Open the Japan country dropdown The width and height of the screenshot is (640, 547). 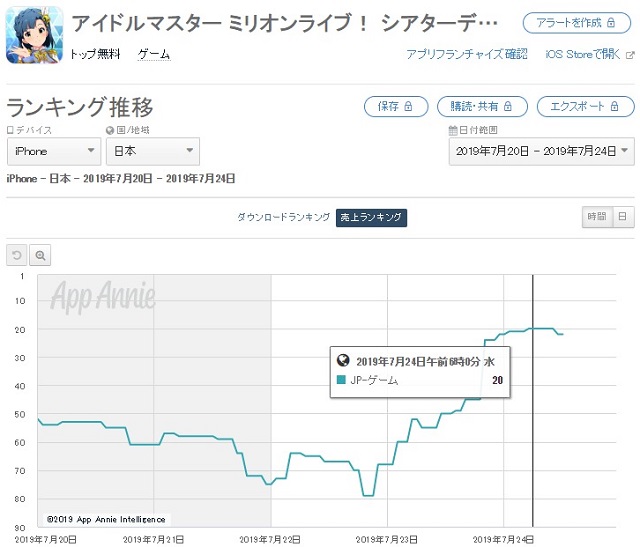(152, 151)
